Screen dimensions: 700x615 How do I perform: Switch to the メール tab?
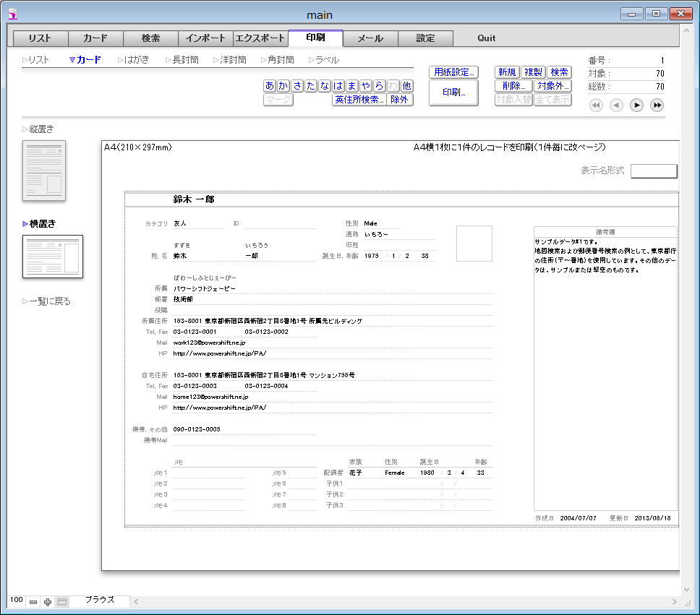[x=370, y=38]
